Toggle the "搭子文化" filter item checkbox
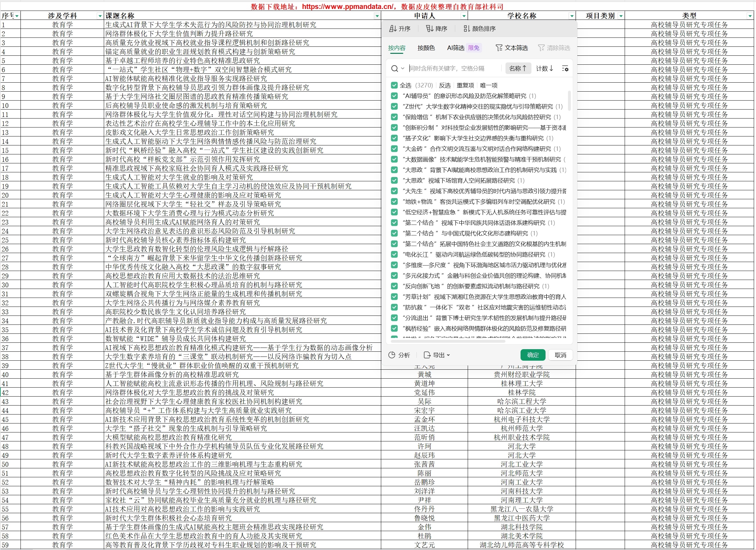756x550 pixels. 394,138
